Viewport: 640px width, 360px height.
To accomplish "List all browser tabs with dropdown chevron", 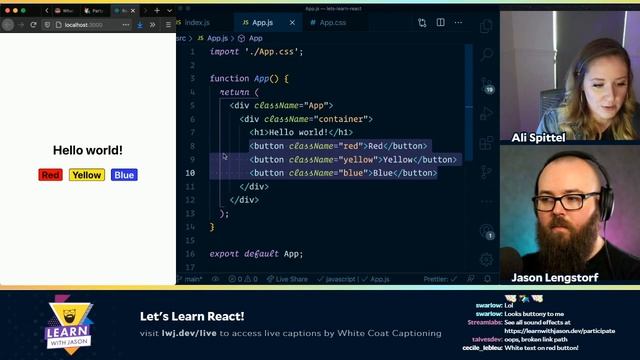I will [169, 11].
